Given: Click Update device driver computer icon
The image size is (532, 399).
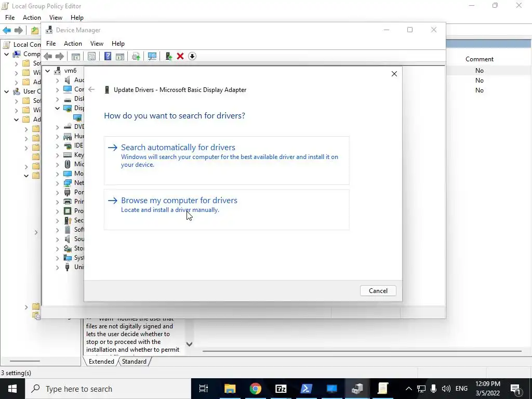Looking at the screenshot, I should pos(169,56).
